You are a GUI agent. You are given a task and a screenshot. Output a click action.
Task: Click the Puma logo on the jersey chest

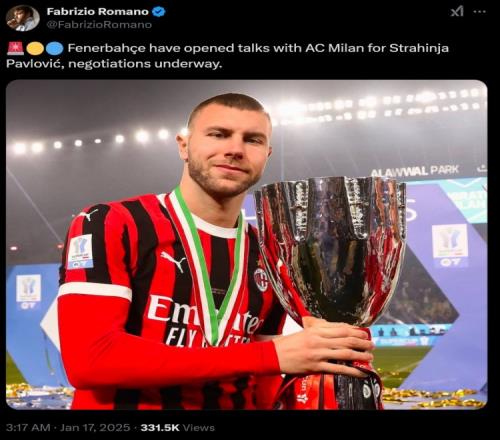[x=173, y=262]
